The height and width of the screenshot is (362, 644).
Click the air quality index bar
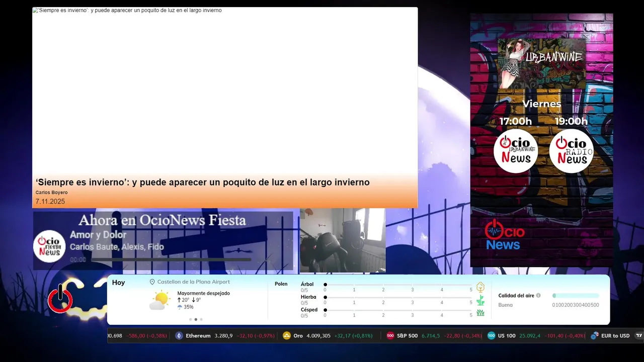coord(576,296)
